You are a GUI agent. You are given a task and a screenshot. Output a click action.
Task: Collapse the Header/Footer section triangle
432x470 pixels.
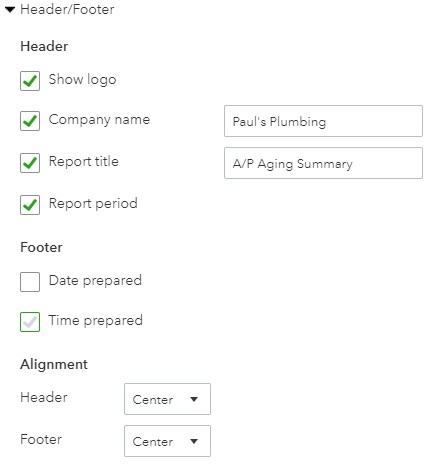coord(10,9)
